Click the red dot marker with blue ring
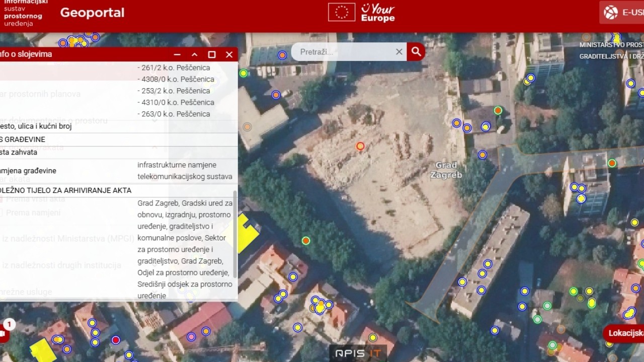Image resolution: width=644 pixels, height=362 pixels. pyautogui.click(x=116, y=340)
